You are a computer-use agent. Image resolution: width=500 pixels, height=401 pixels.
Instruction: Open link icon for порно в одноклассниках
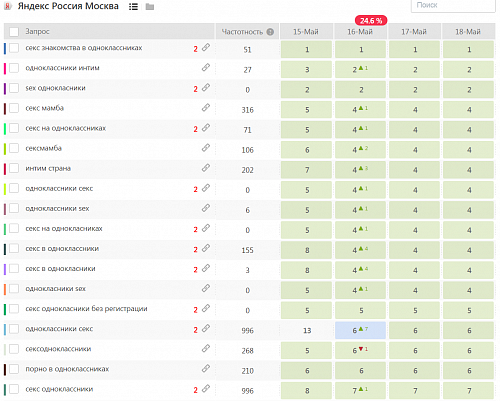coord(206,368)
